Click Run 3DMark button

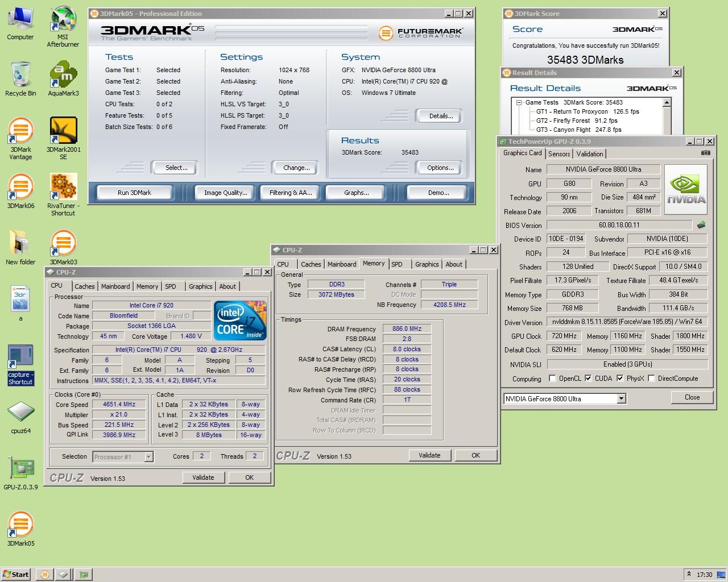135,193
